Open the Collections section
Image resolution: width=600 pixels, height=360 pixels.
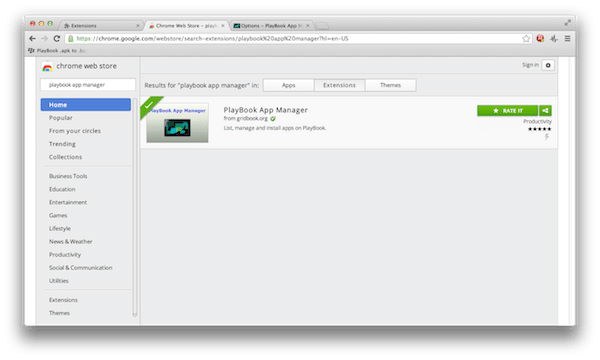[65, 157]
